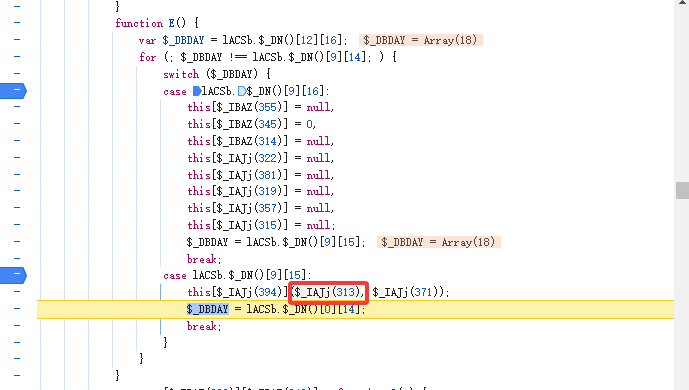Click the gutter dash of the highlighted paused line

pyautogui.click(x=17, y=309)
